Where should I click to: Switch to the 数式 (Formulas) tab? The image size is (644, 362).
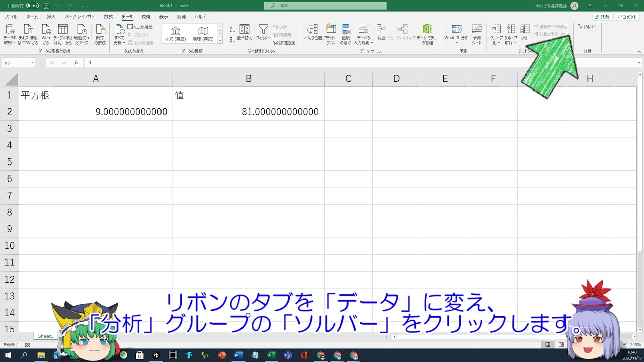point(108,17)
